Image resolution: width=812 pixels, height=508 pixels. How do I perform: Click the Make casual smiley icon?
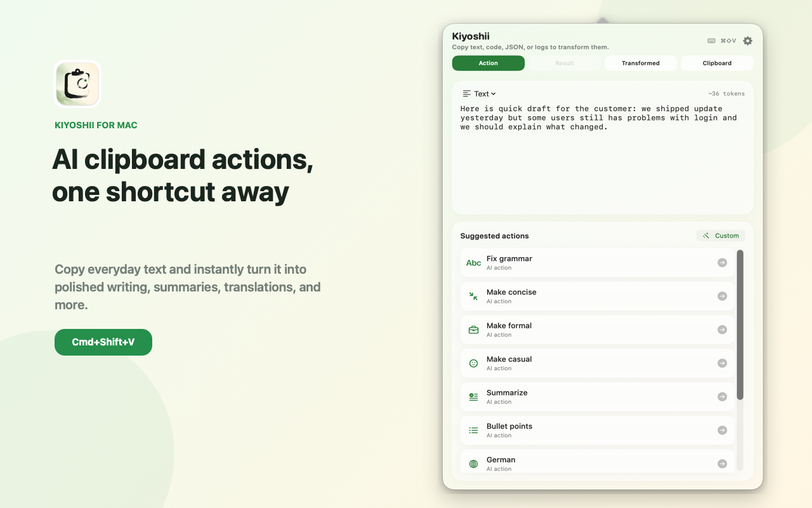click(473, 363)
